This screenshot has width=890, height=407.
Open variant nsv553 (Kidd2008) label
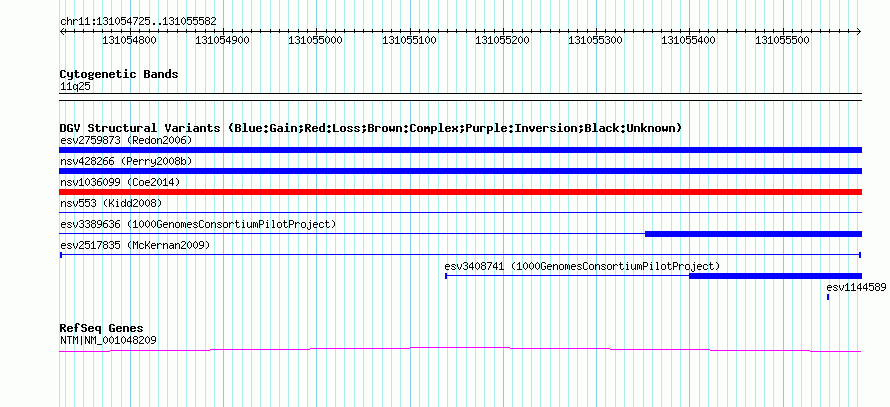coord(111,203)
